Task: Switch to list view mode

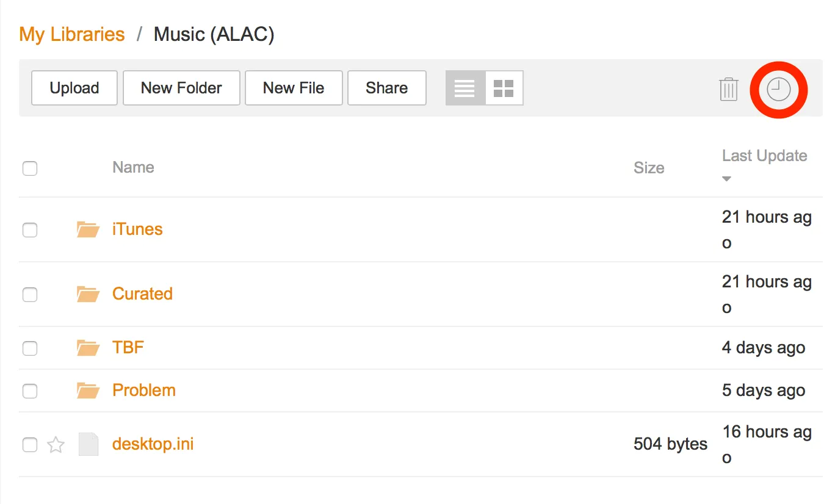Action: [x=464, y=88]
